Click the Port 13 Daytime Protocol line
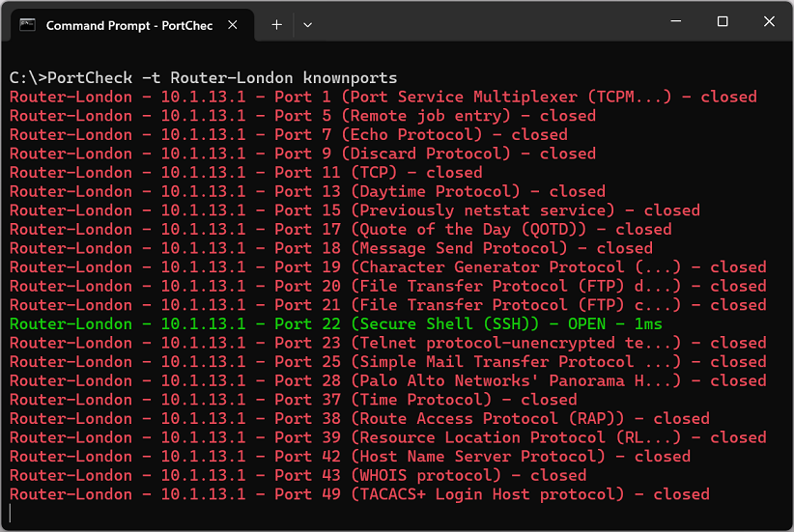This screenshot has width=794, height=532. pos(307,191)
